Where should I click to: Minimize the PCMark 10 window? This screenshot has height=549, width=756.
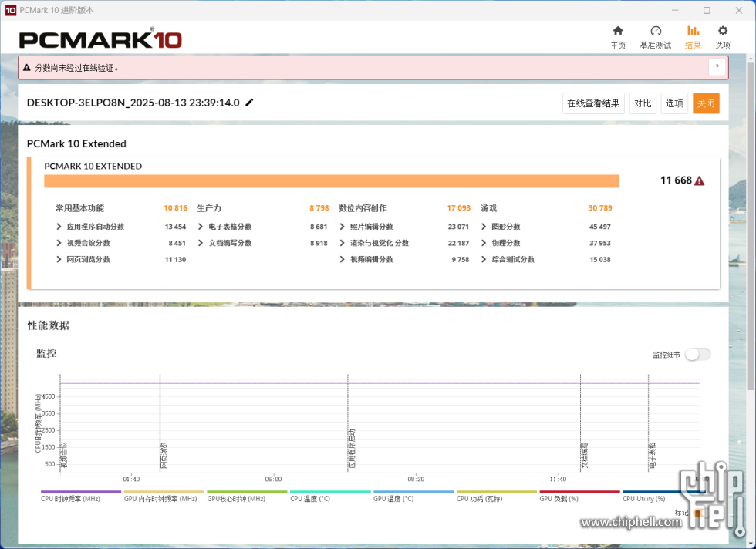coord(675,10)
